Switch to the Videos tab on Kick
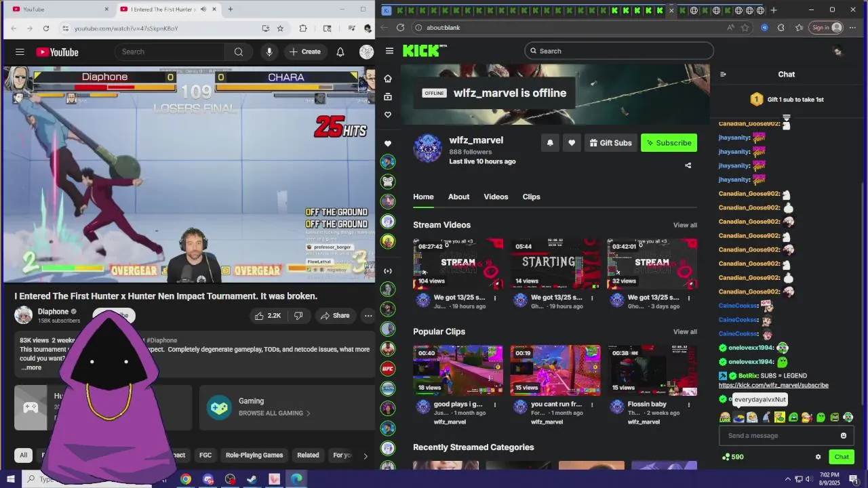Image resolution: width=868 pixels, height=488 pixels. [496, 197]
